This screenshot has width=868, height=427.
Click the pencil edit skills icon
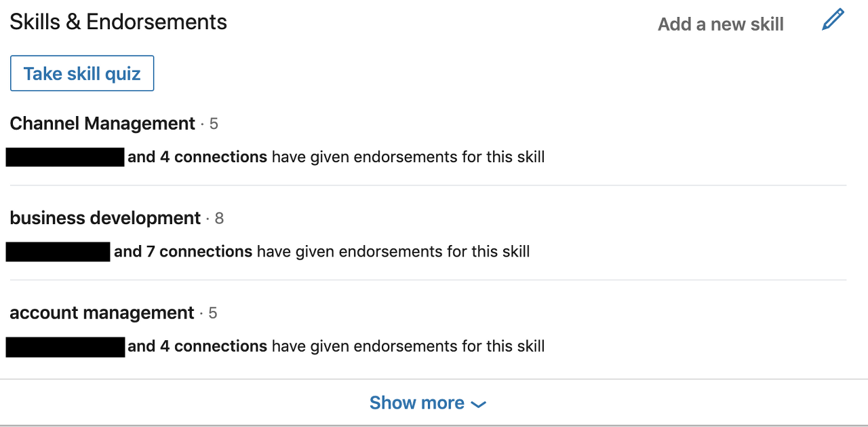[833, 20]
